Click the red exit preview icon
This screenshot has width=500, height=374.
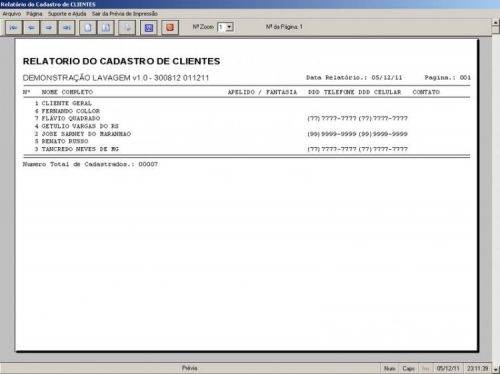(170, 28)
